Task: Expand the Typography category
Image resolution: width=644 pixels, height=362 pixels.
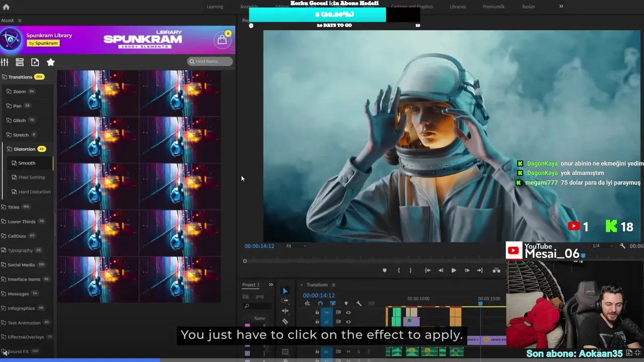Action: click(22, 250)
